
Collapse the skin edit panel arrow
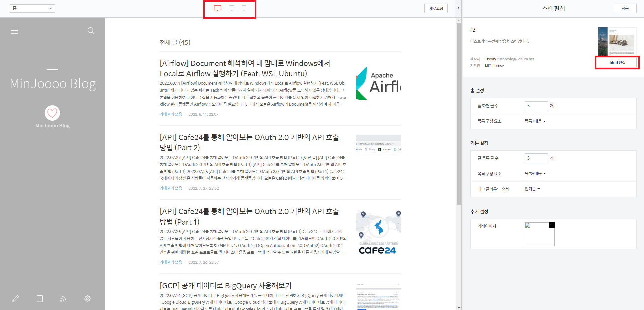point(458,8)
